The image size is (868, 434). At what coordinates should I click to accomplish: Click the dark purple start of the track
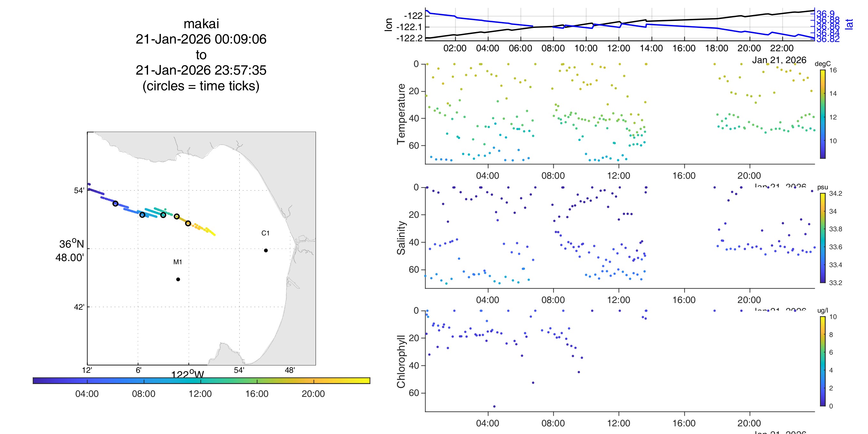pyautogui.click(x=89, y=184)
